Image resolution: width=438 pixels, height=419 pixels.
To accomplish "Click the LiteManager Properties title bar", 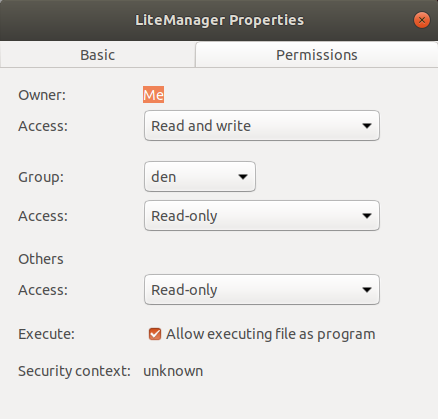I will [219, 20].
